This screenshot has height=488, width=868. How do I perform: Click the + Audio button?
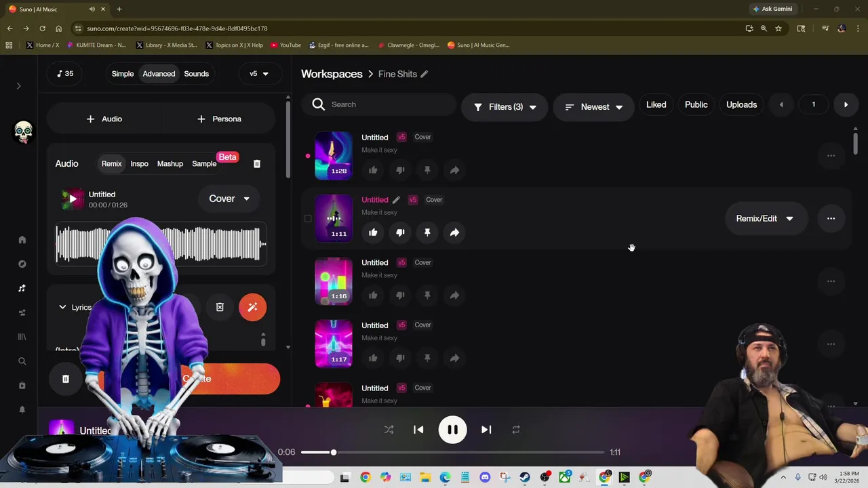pos(104,119)
